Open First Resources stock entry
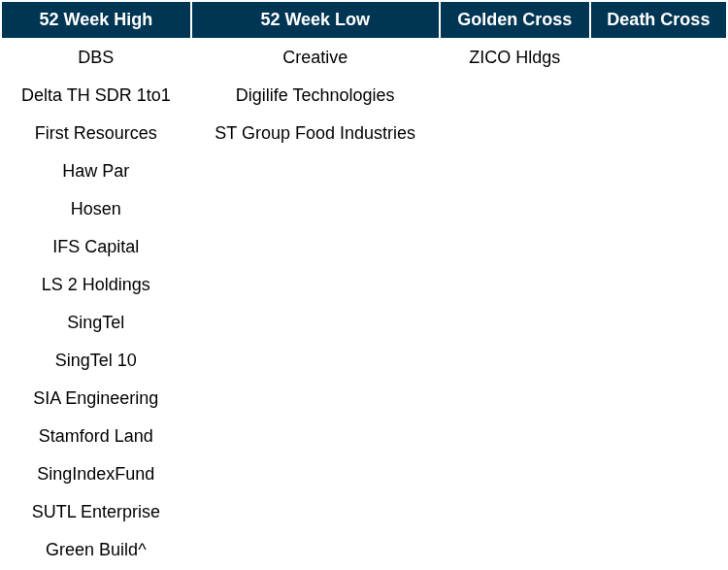 pyautogui.click(x=96, y=133)
